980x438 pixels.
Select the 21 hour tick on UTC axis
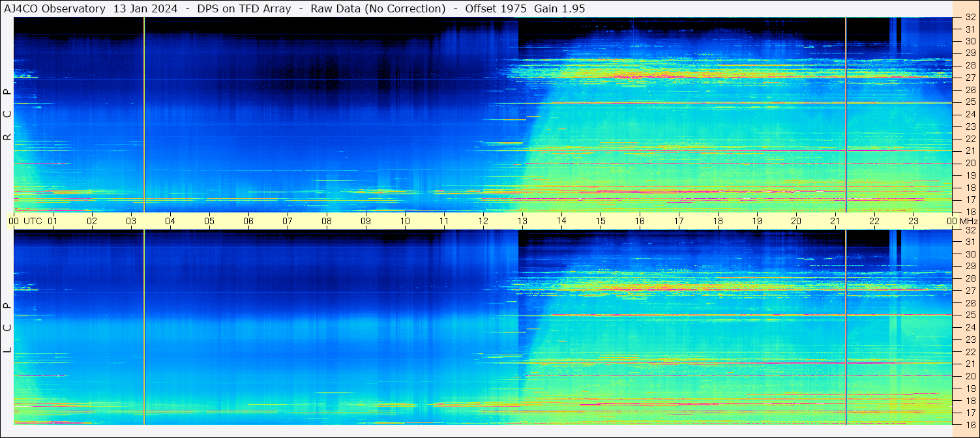pyautogui.click(x=835, y=221)
